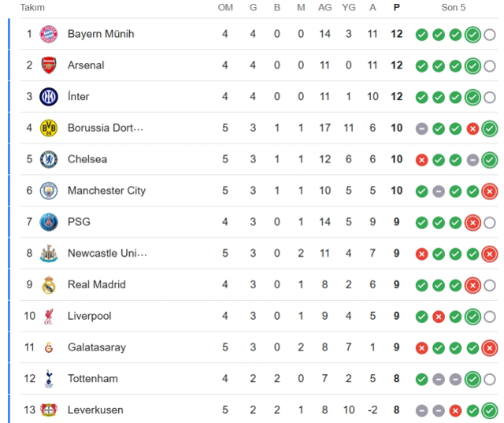Viewport: 504px width, 423px height.
Task: Click the 'Takım' column header
Action: 32,8
